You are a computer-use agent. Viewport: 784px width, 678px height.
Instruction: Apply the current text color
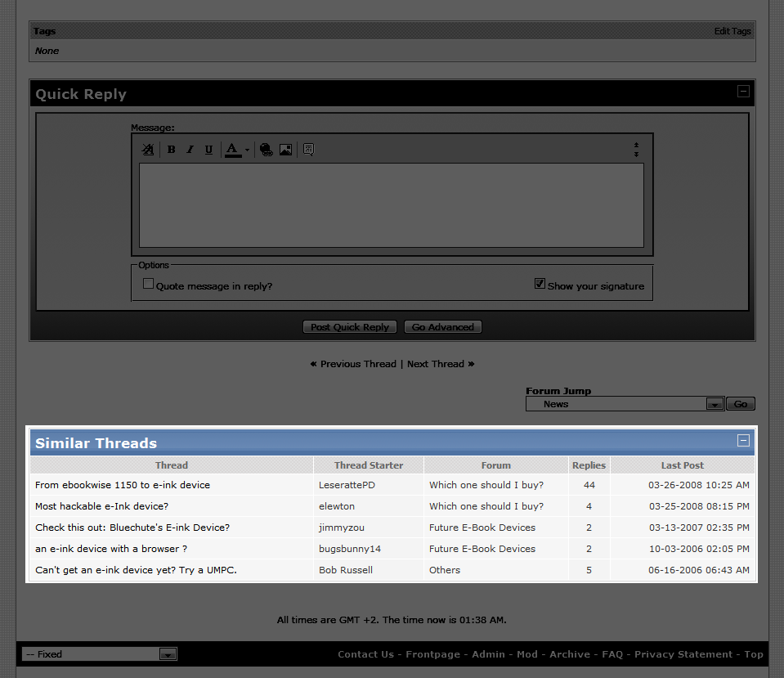(232, 150)
